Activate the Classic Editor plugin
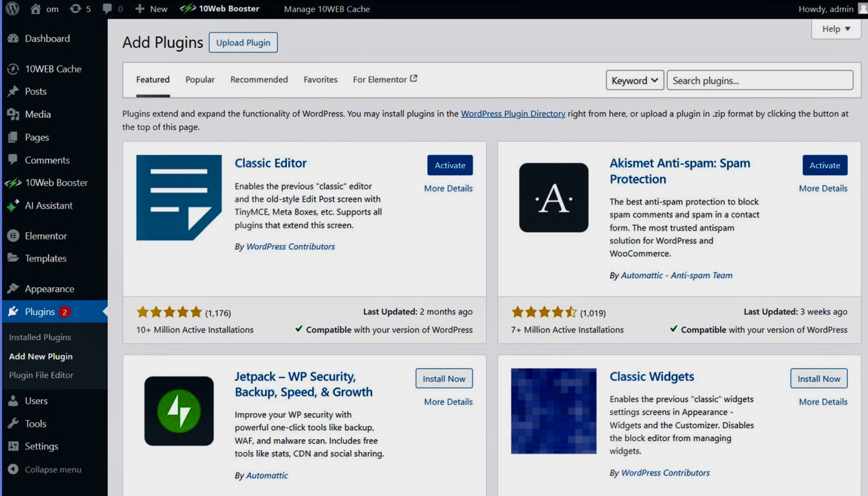868x496 pixels. (450, 165)
